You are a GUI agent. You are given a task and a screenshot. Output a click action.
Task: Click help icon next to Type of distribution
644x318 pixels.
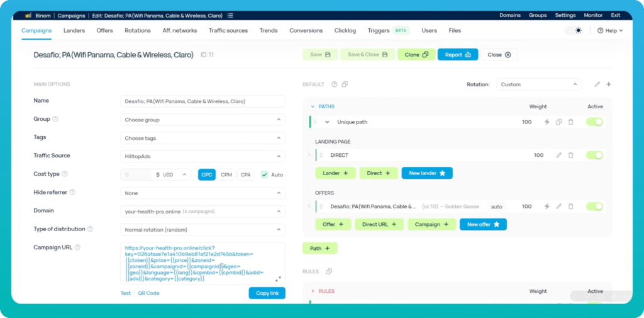pos(91,229)
